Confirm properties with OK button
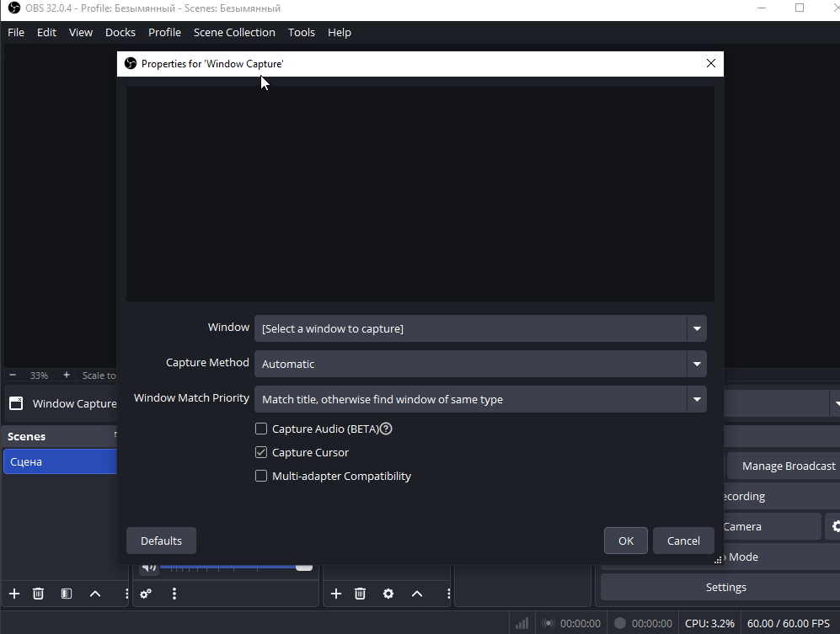The image size is (840, 634). click(626, 541)
